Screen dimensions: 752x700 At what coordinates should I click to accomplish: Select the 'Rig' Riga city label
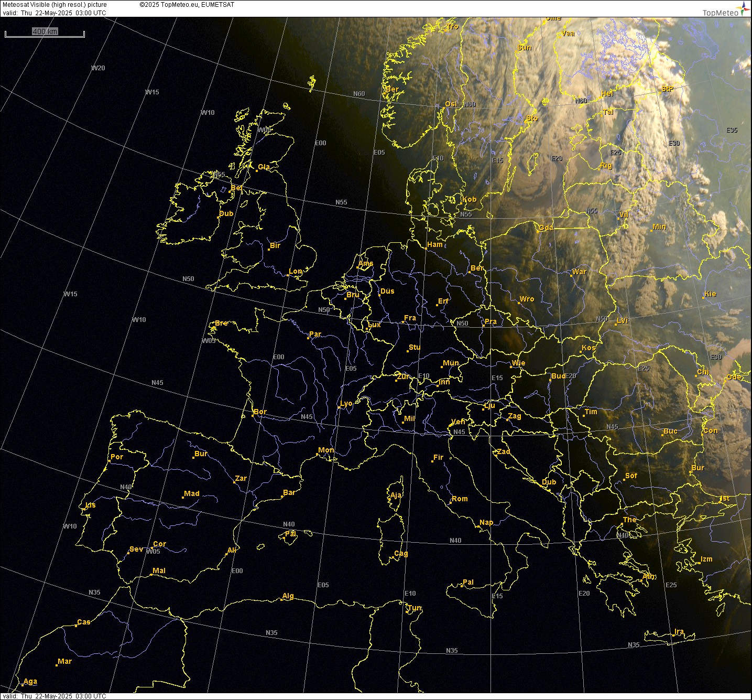coord(606,166)
